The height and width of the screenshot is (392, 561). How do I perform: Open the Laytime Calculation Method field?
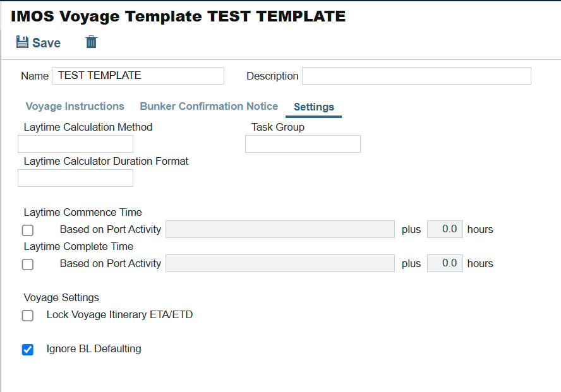pyautogui.click(x=75, y=144)
